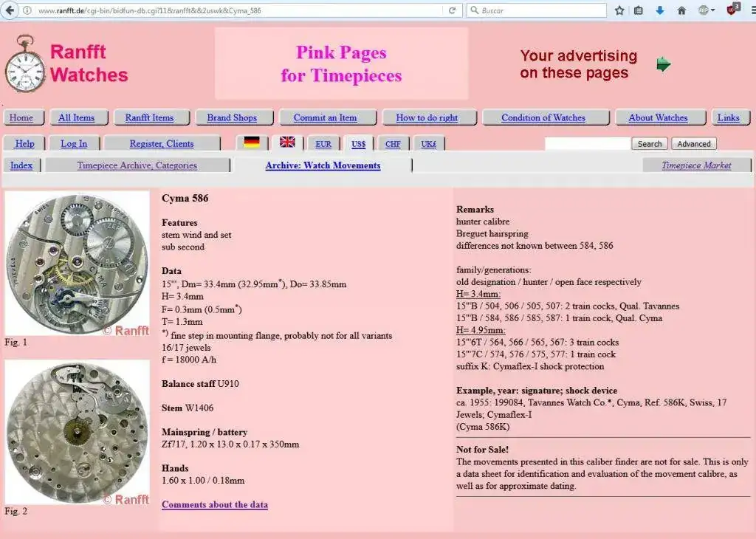Click the Pink Pages for Timepieces banner

click(x=341, y=63)
